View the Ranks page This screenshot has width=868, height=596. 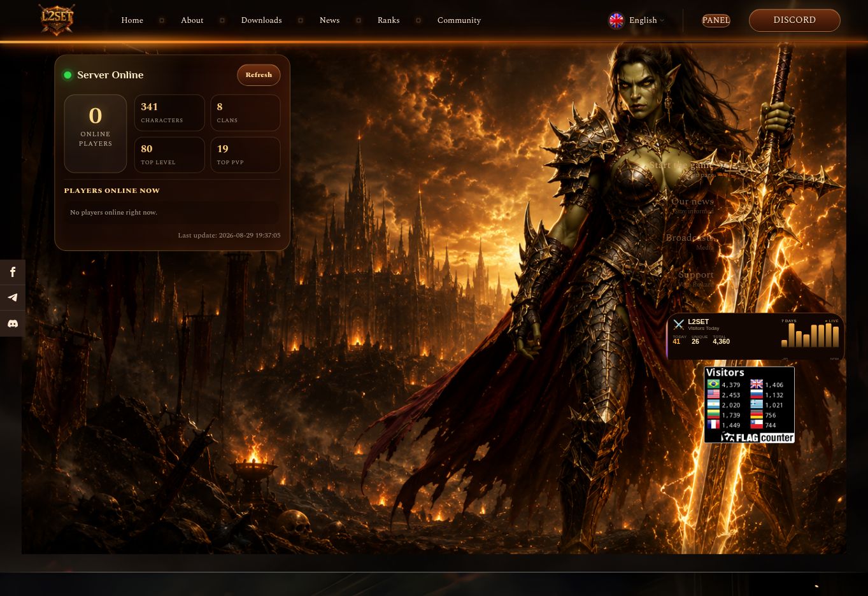(x=388, y=20)
